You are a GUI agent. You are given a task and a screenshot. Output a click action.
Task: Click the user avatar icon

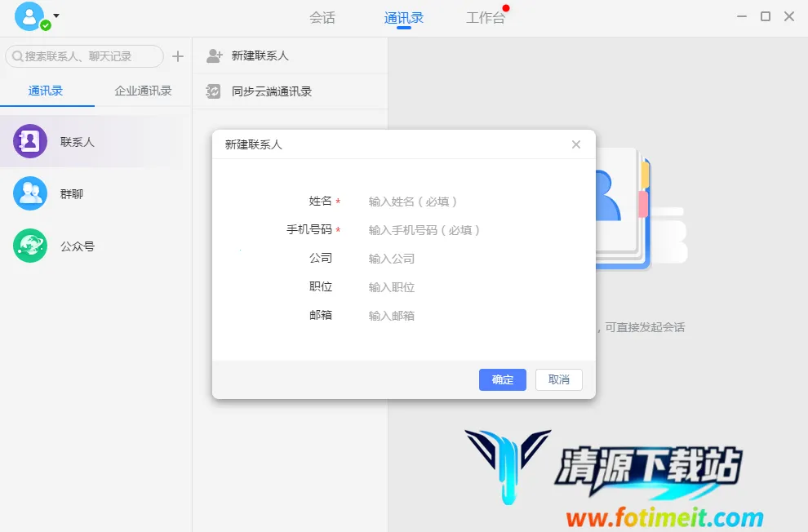[29, 16]
